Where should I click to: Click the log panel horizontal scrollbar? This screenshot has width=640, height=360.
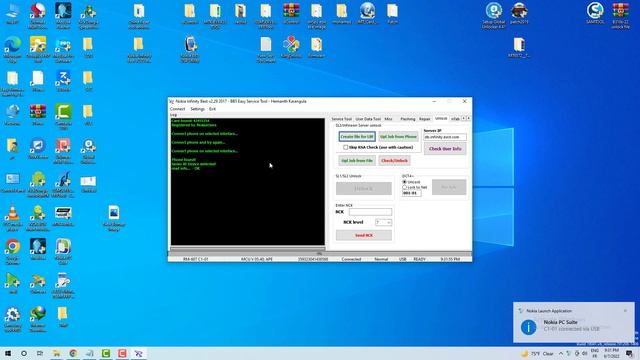click(x=248, y=248)
